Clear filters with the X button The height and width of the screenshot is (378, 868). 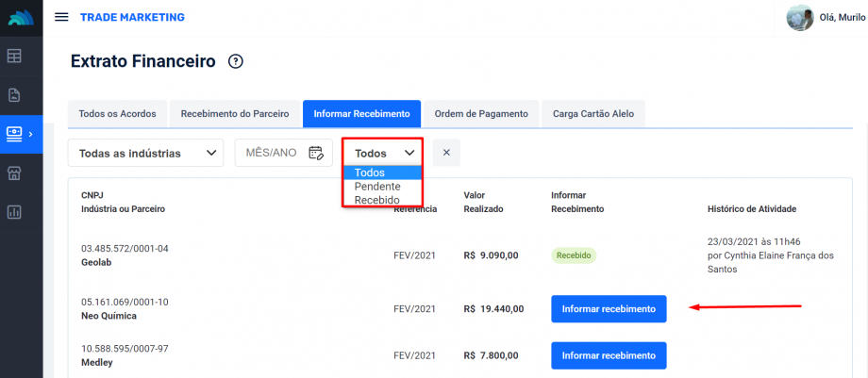446,153
